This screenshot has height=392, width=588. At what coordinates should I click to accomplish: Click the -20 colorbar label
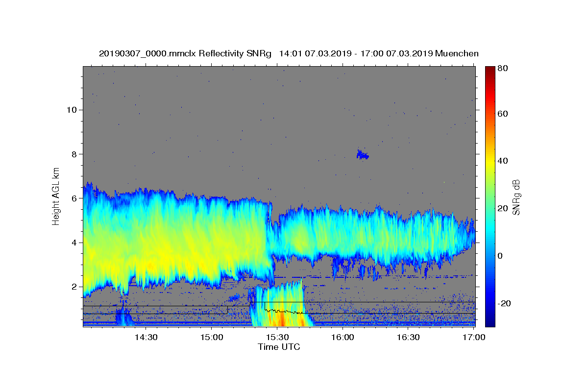tap(505, 303)
